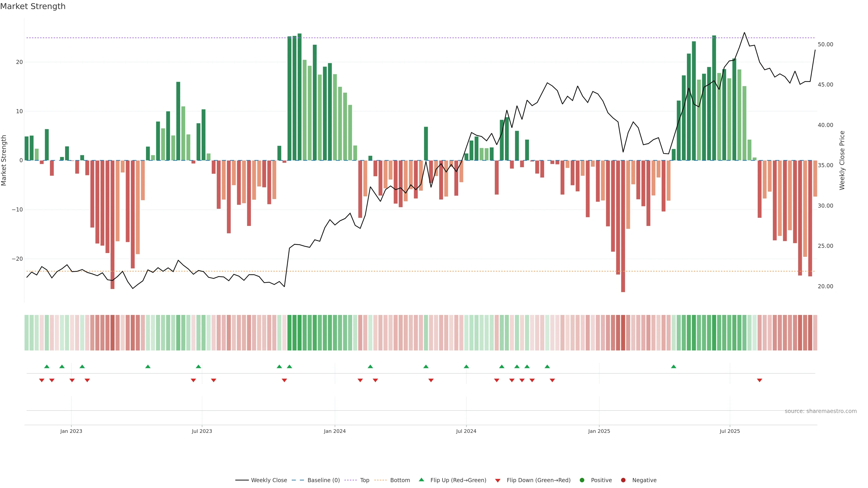The width and height of the screenshot is (868, 488).
Task: Click the Jan 2024 axis label
Action: (x=335, y=431)
